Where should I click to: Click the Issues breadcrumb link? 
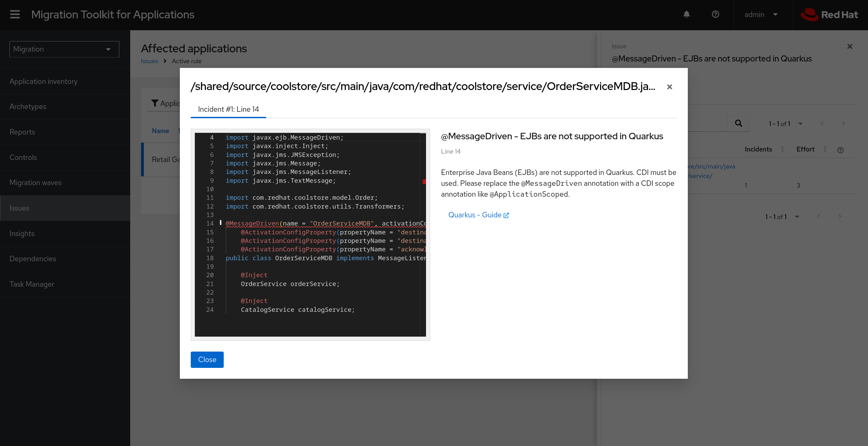point(149,61)
